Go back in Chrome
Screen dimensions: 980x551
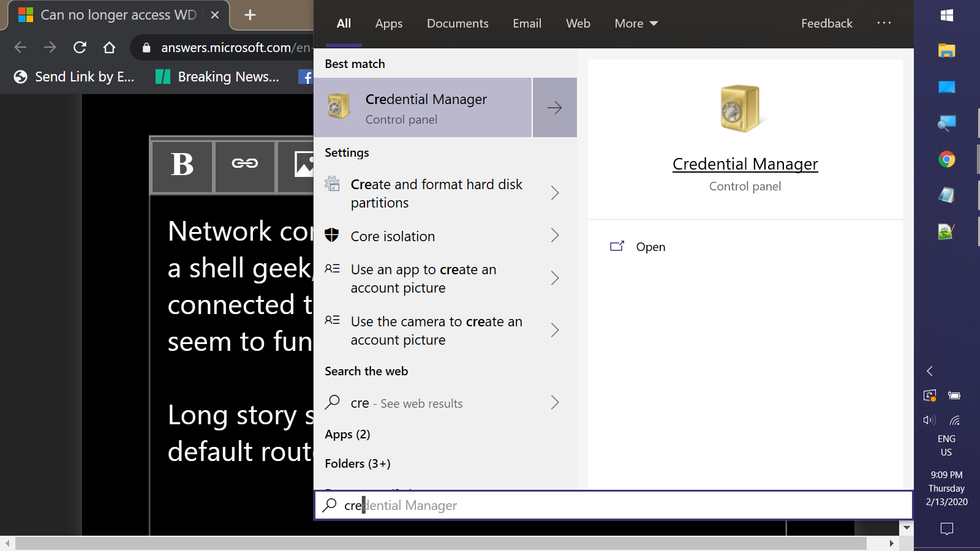20,47
